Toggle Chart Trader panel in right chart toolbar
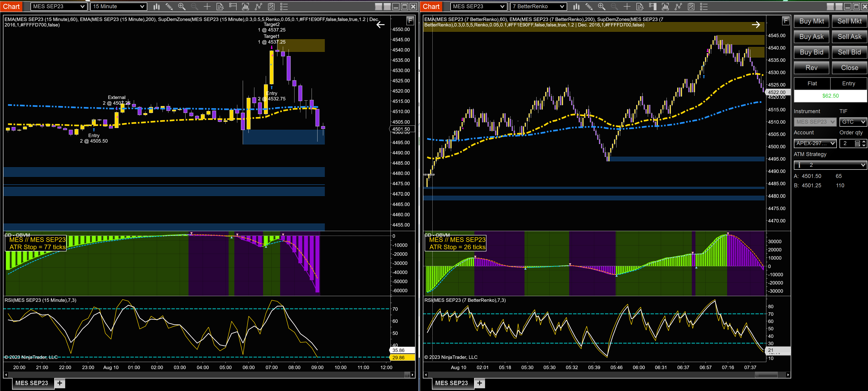868x391 pixels. (652, 6)
